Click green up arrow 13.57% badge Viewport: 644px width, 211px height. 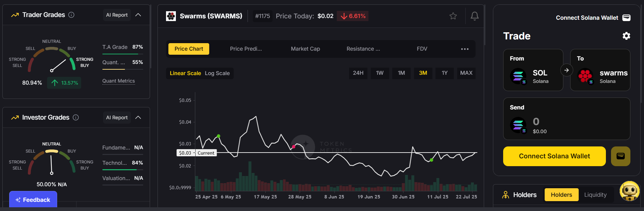click(65, 83)
